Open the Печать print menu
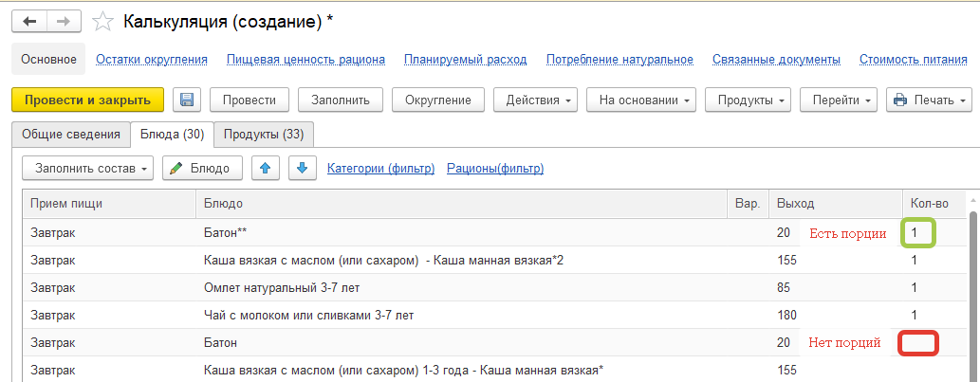Image resolution: width=980 pixels, height=382 pixels. pos(929,100)
